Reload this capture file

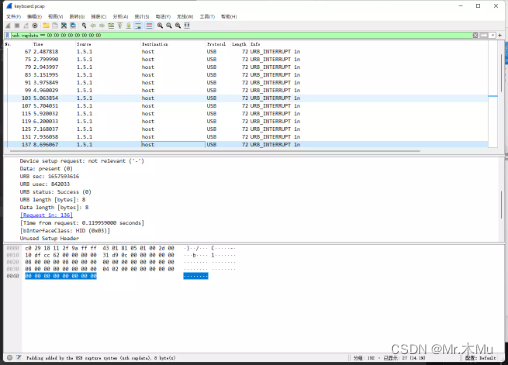click(x=73, y=26)
